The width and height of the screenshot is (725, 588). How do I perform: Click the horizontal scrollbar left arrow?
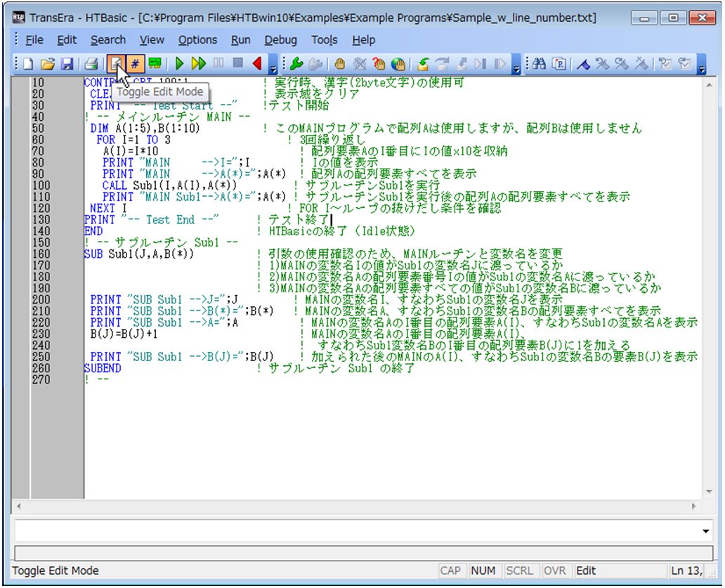[18, 507]
